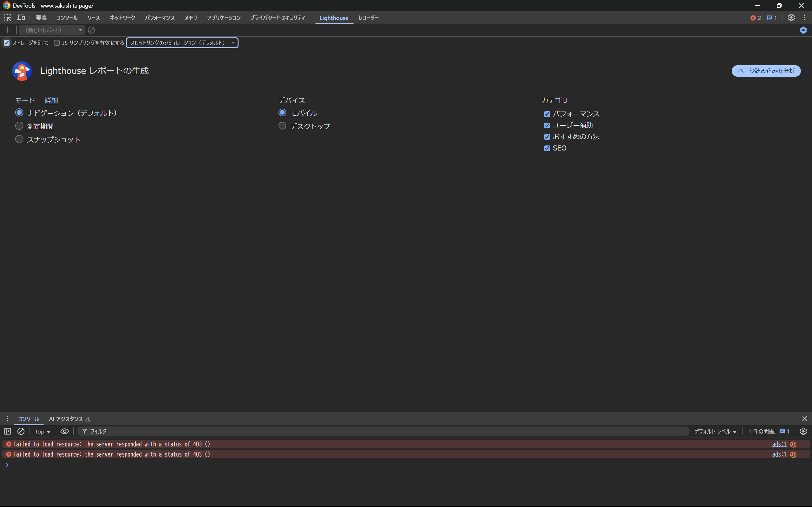Open the throttling simulation dropdown
The height and width of the screenshot is (507, 812).
182,43
